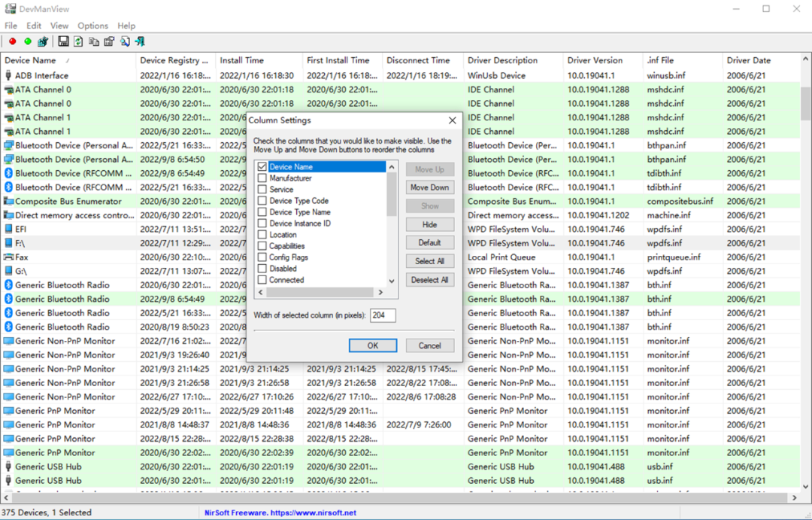This screenshot has width=812, height=520.
Task: Click the Move Down button
Action: pos(429,187)
